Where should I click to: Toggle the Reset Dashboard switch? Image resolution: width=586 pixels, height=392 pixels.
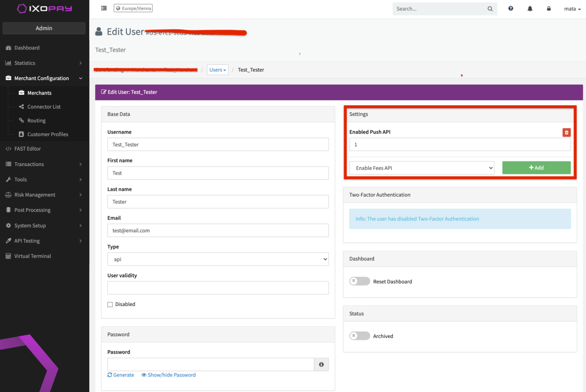click(359, 281)
